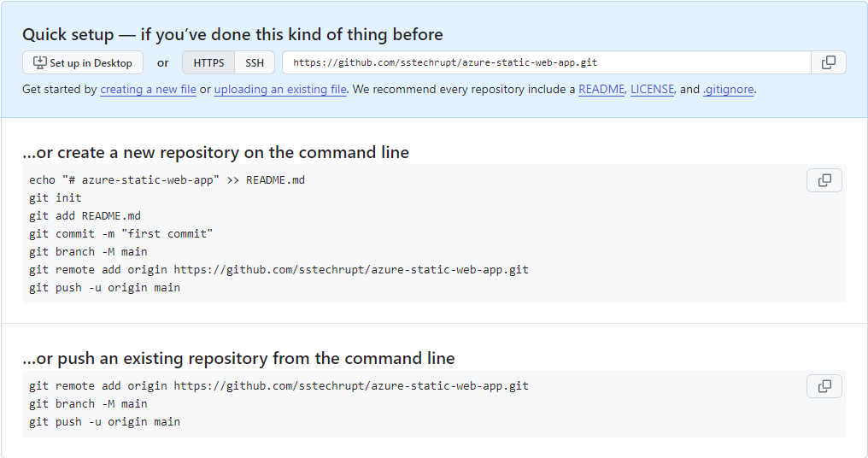Switch to the SSH protocol option
This screenshot has width=868, height=458.
click(x=255, y=62)
